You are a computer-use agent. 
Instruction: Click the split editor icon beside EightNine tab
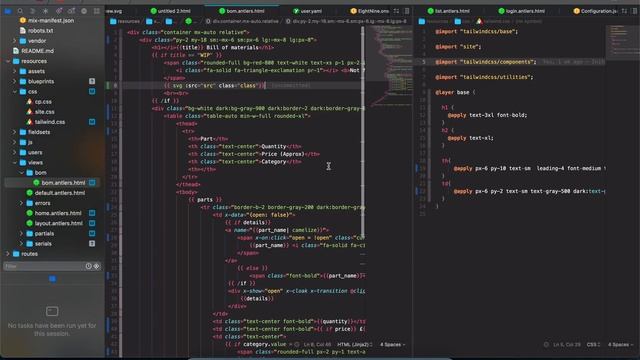pyautogui.click(x=396, y=11)
